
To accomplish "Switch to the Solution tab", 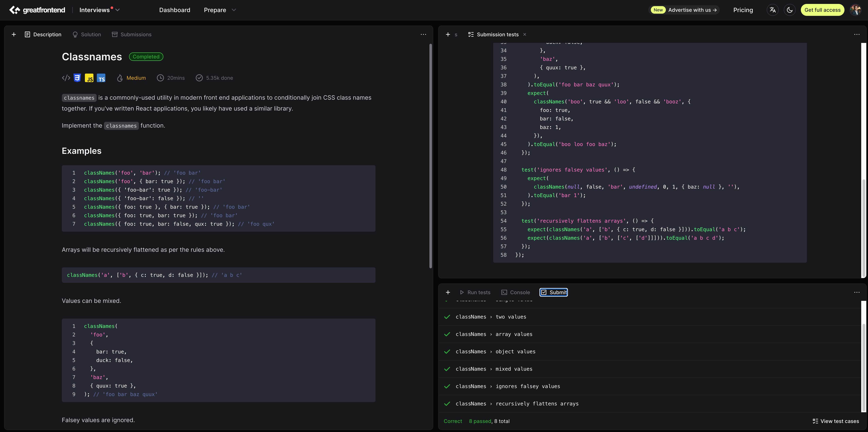I will [87, 34].
